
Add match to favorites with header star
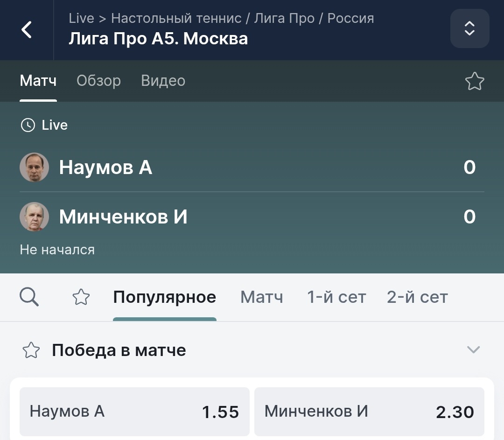(x=475, y=81)
